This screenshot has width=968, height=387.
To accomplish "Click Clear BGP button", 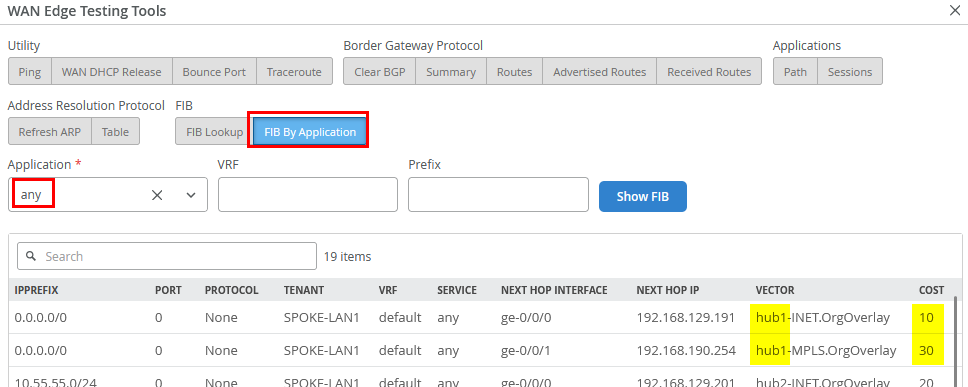I will (380, 72).
